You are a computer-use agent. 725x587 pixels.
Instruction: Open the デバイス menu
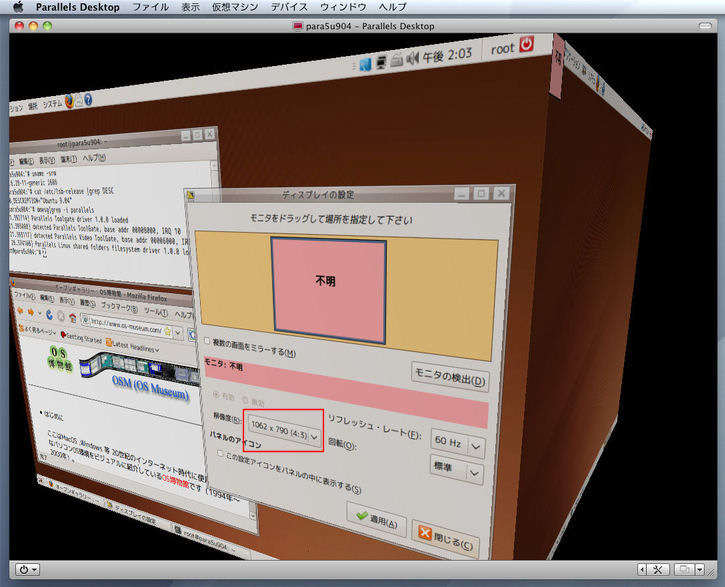point(289,7)
